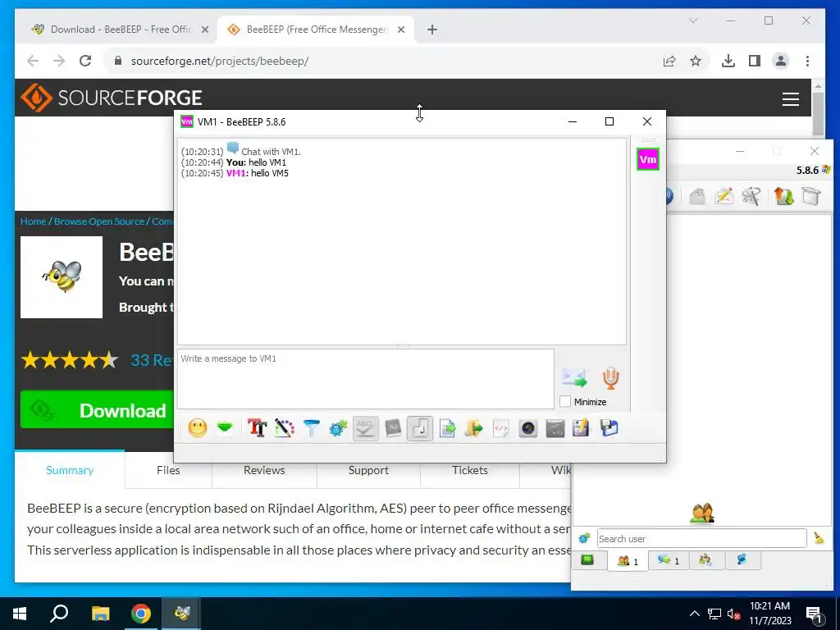This screenshot has width=840, height=630.
Task: Click the gray envelope icon in main window
Action: 697,196
